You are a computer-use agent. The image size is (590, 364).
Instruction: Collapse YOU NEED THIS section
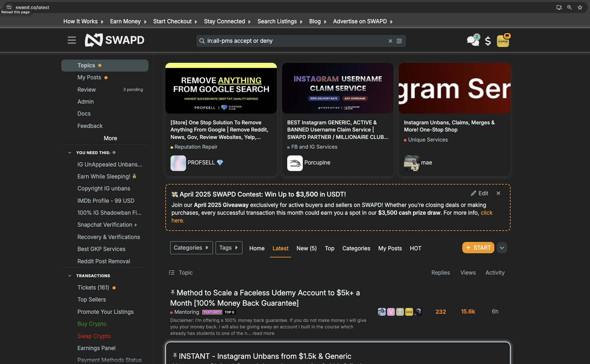click(x=70, y=153)
